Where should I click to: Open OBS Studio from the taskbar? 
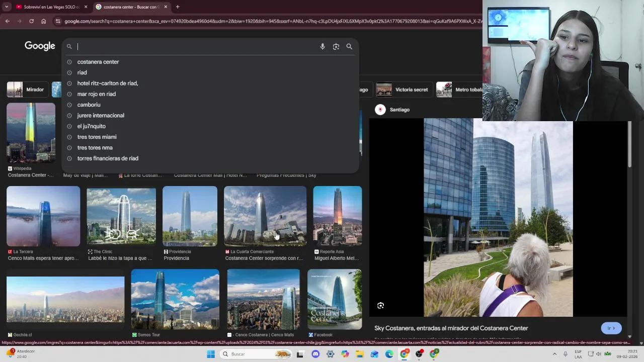coord(419,354)
